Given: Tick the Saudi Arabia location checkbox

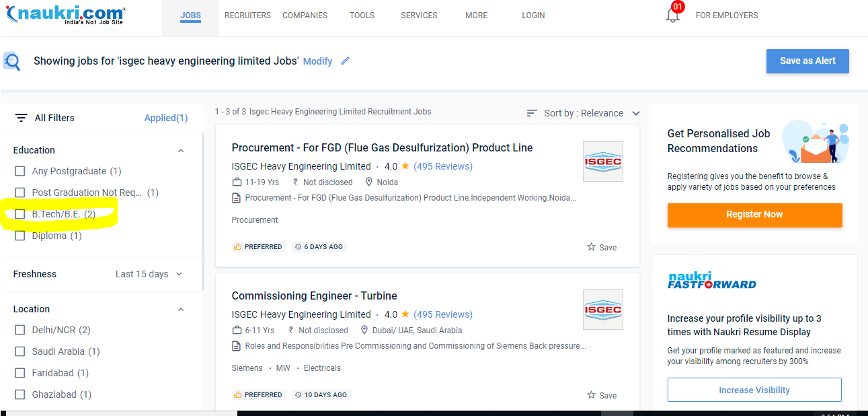Looking at the screenshot, I should [x=20, y=351].
